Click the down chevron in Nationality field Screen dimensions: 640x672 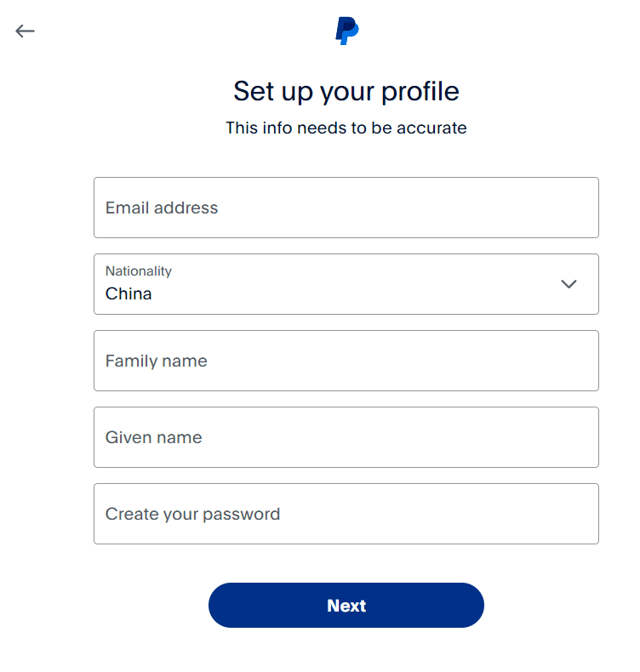[x=569, y=284]
